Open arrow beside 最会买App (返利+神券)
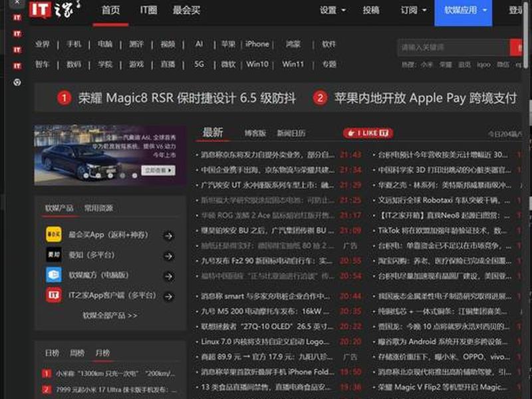This screenshot has height=399, width=532. tap(168, 236)
